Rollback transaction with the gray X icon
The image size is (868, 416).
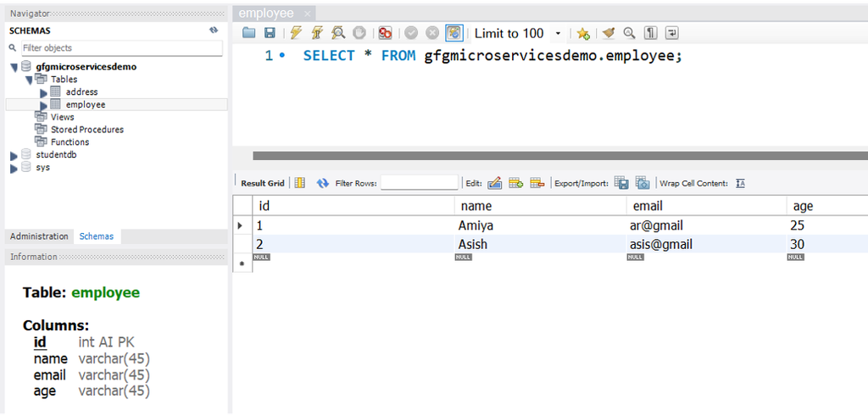click(431, 33)
